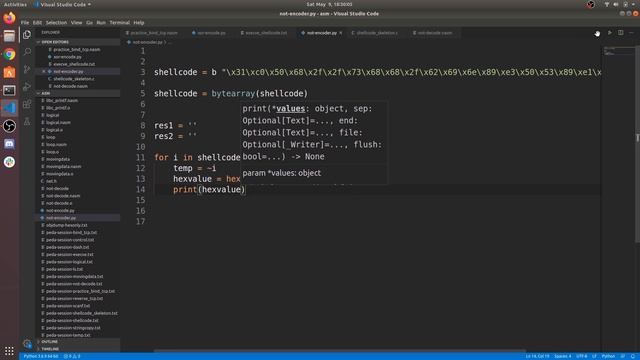
Task: Open the Run menu
Action: pyautogui.click(x=101, y=23)
